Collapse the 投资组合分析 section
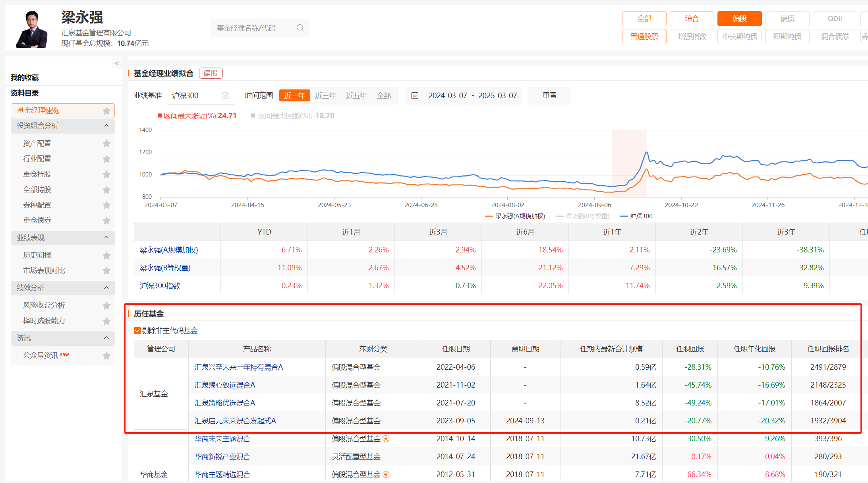 106,125
